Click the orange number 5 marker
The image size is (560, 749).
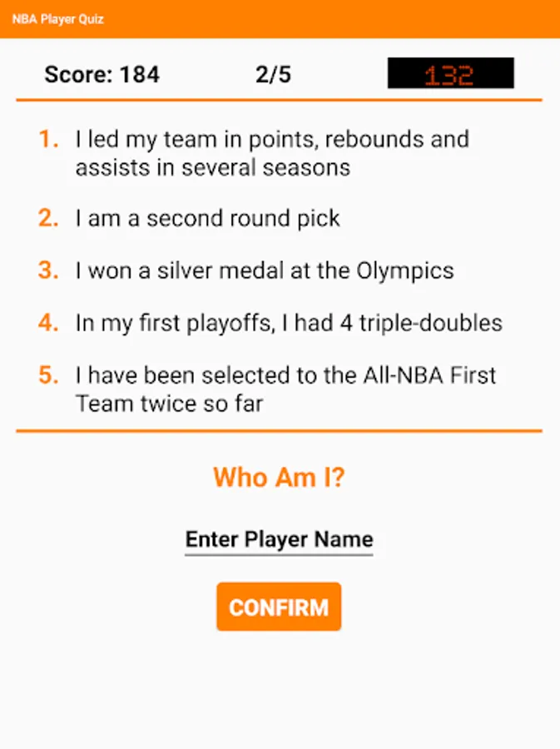(x=48, y=375)
